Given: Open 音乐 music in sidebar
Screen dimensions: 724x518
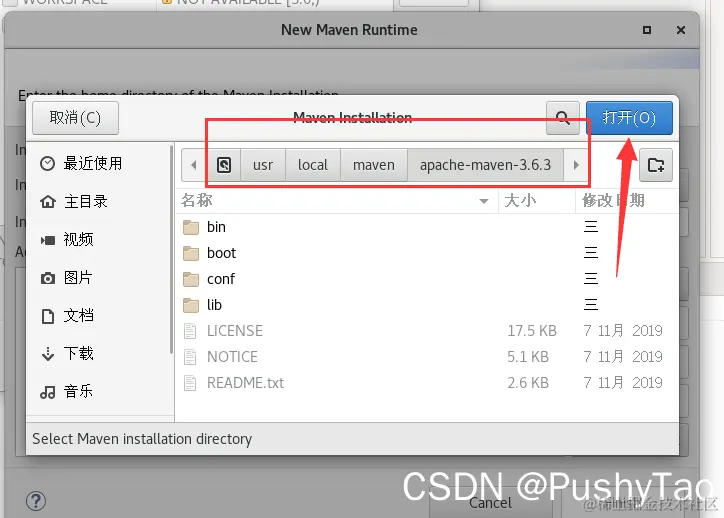Looking at the screenshot, I should (99, 392).
